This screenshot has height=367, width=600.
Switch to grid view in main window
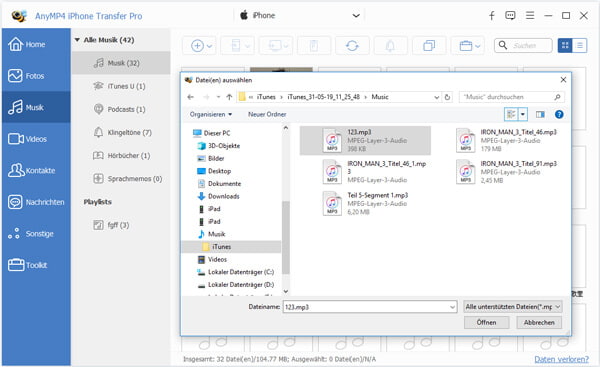click(x=565, y=46)
